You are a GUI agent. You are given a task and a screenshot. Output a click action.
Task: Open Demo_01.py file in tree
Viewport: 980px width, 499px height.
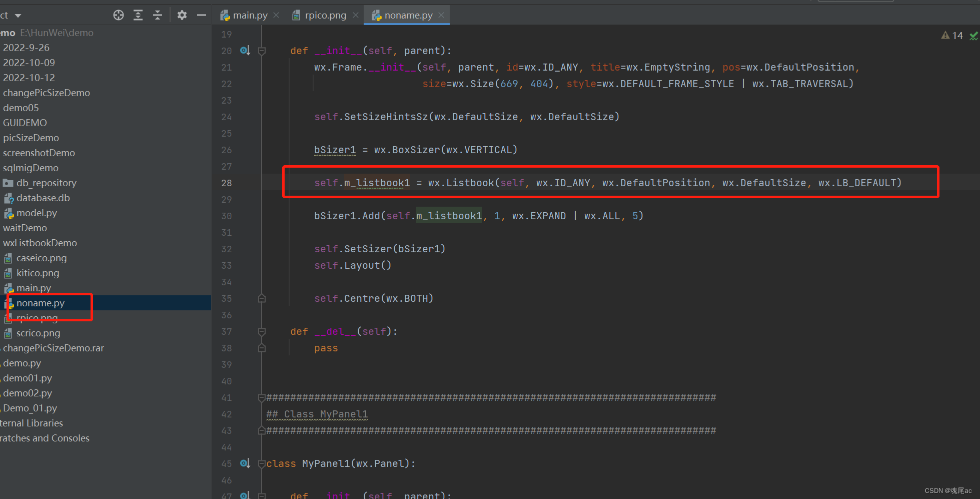30,408
